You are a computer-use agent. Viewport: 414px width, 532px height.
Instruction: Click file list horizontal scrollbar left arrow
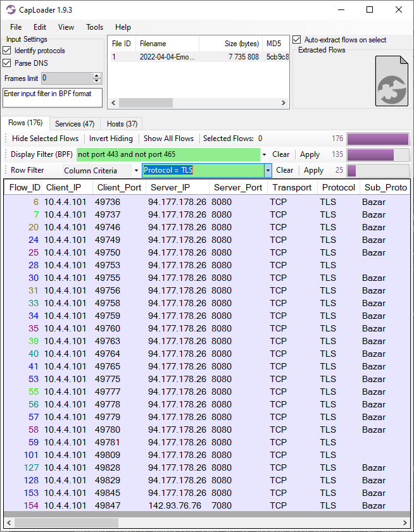click(113, 103)
